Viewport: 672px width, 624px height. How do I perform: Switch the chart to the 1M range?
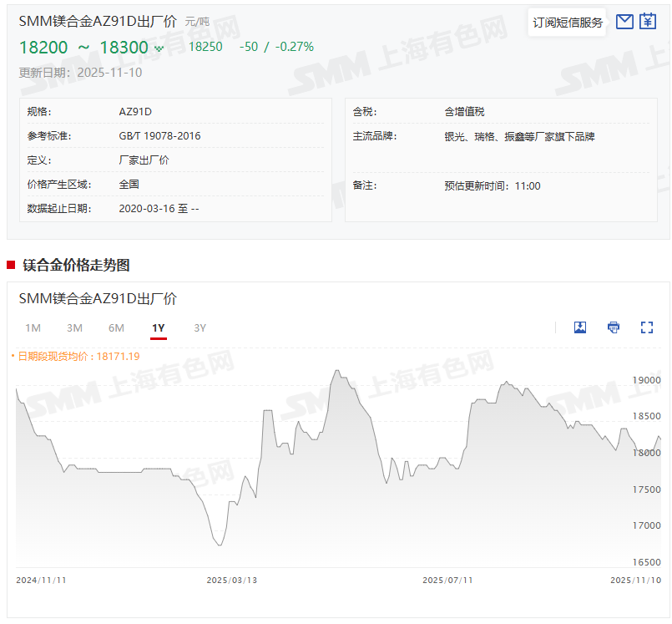tap(33, 328)
